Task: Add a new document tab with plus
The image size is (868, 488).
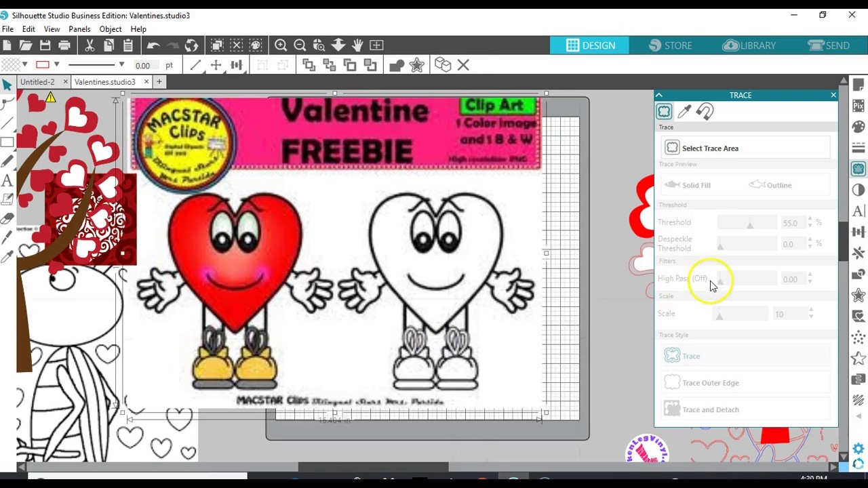Action: tap(159, 82)
